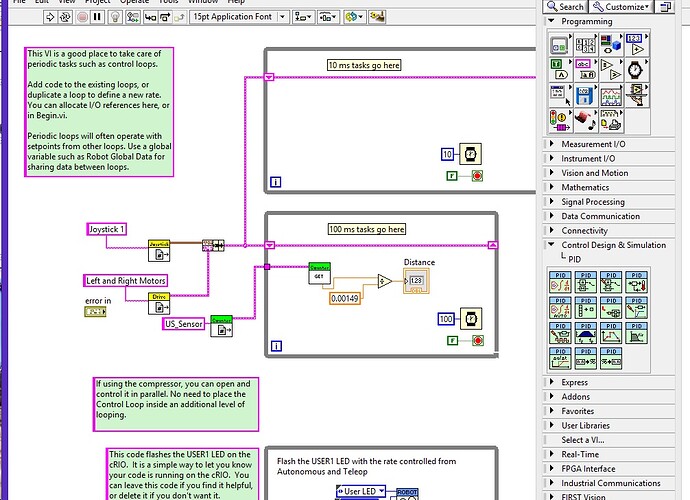Open the Boolean subpalette
This screenshot has width=690, height=500.
click(560, 70)
